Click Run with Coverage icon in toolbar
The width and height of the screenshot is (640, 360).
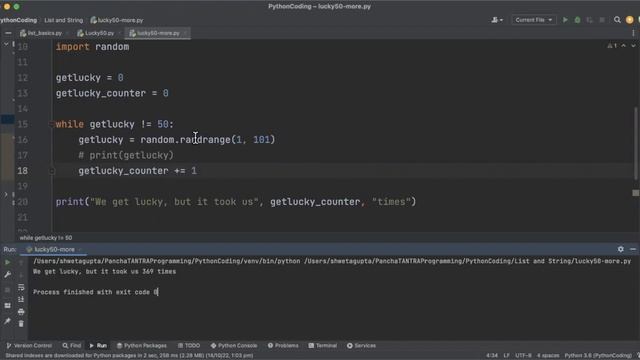(589, 20)
